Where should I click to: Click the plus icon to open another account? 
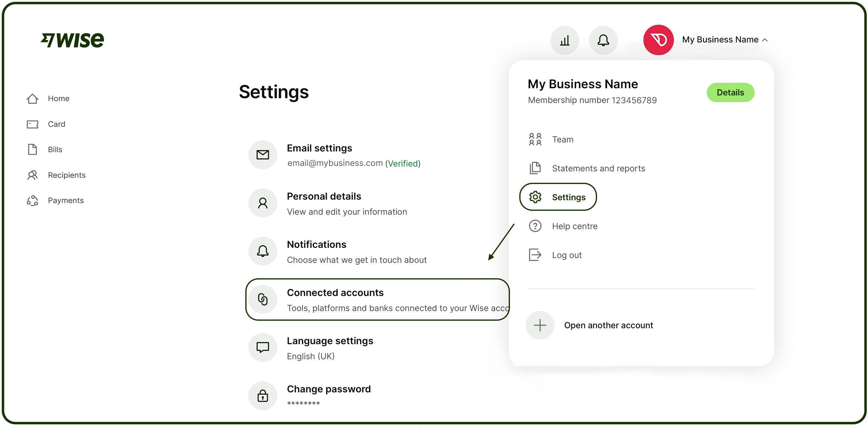540,325
